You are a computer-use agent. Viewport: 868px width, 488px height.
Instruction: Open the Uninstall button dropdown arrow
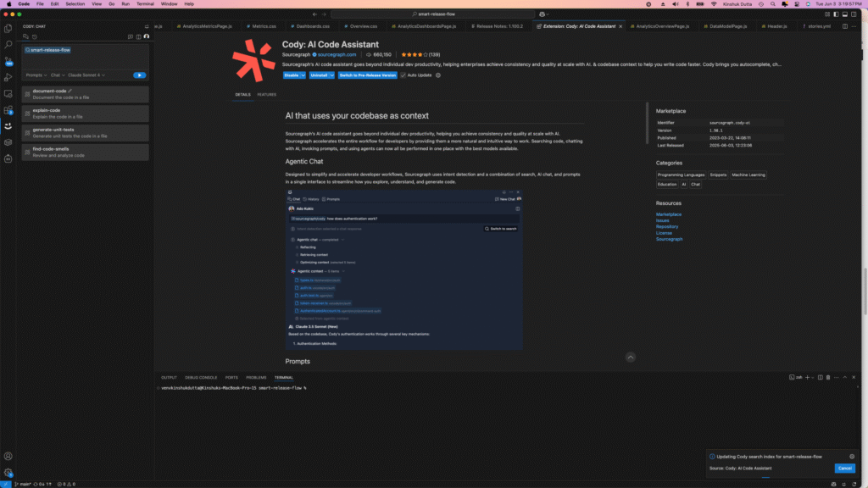[x=331, y=75]
